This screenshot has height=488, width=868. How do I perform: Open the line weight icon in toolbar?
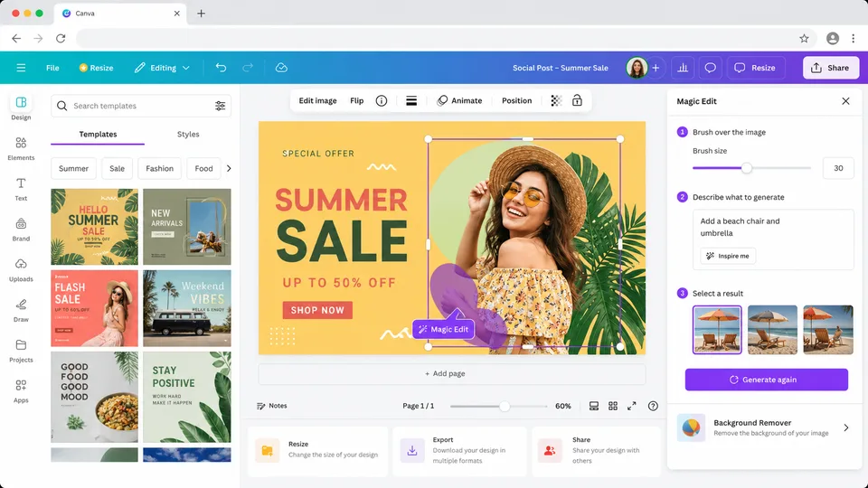(411, 100)
